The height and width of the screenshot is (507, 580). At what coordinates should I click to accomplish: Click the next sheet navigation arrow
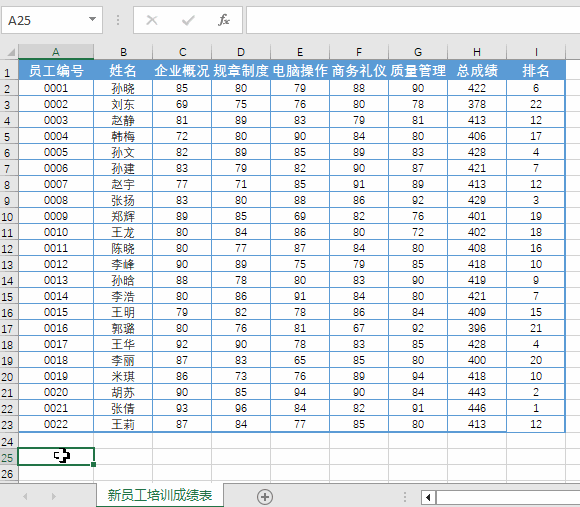(54, 496)
